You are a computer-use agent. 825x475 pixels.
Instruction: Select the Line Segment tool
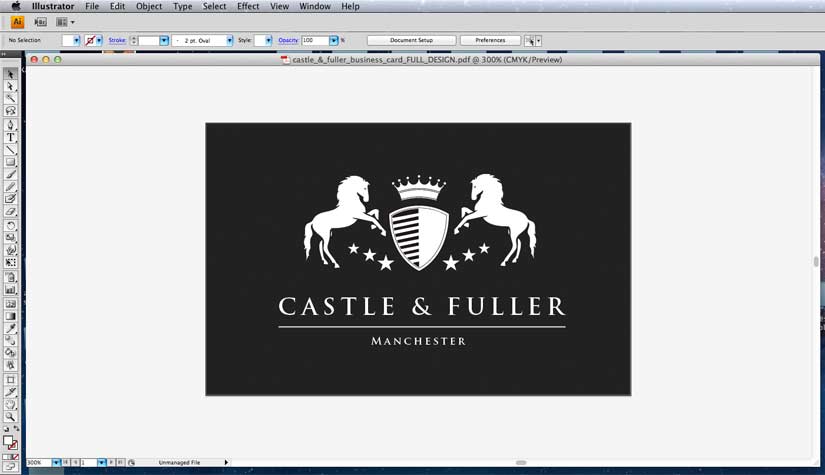pos(11,149)
